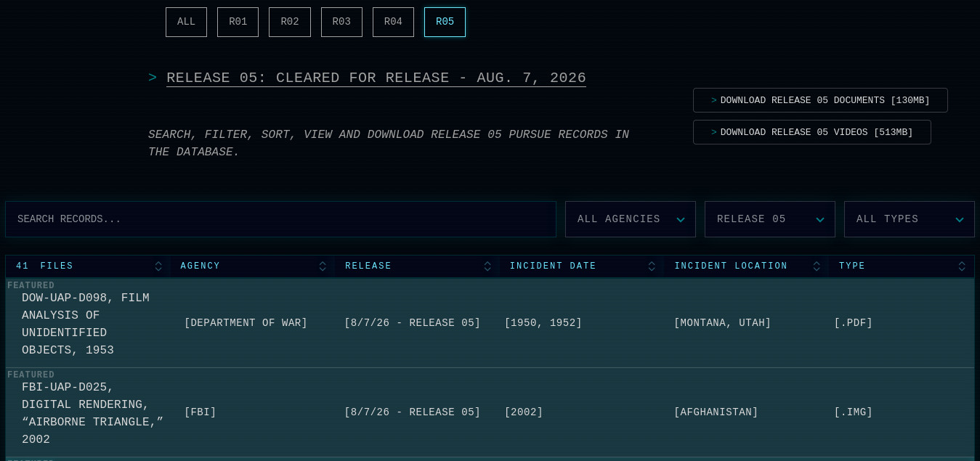
Task: Click the Incident Location sort icon
Action: point(817,266)
